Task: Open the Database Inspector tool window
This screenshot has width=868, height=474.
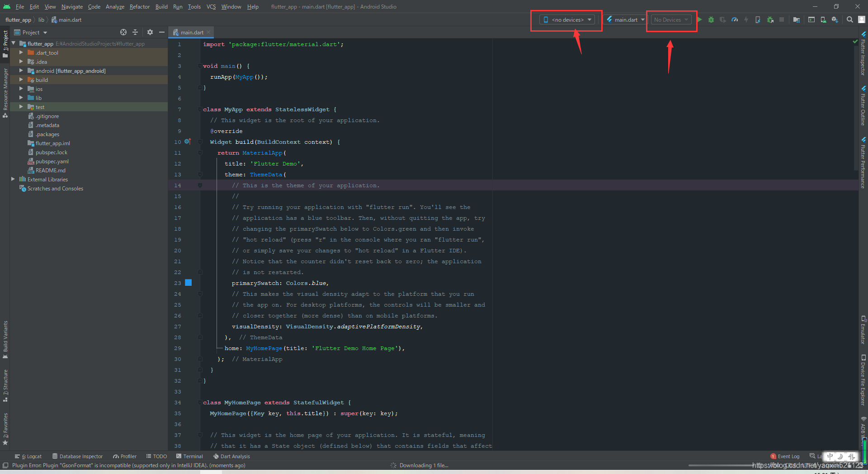Action: (x=77, y=456)
